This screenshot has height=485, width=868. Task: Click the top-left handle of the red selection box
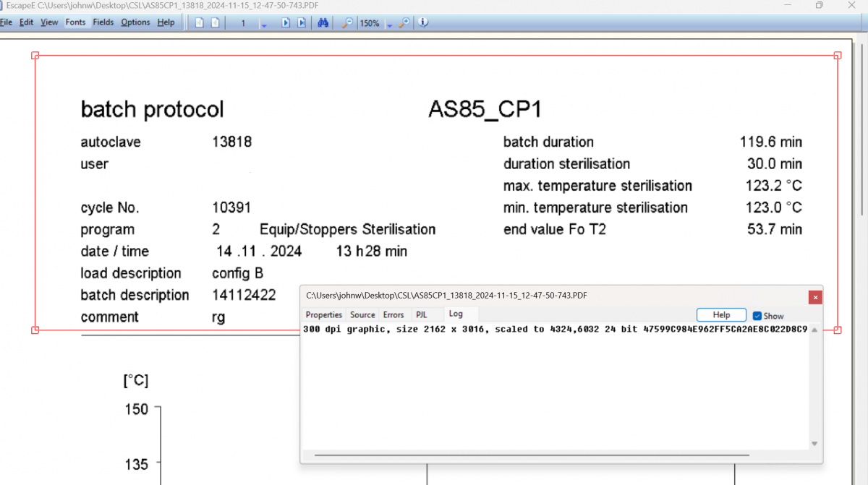tap(35, 55)
